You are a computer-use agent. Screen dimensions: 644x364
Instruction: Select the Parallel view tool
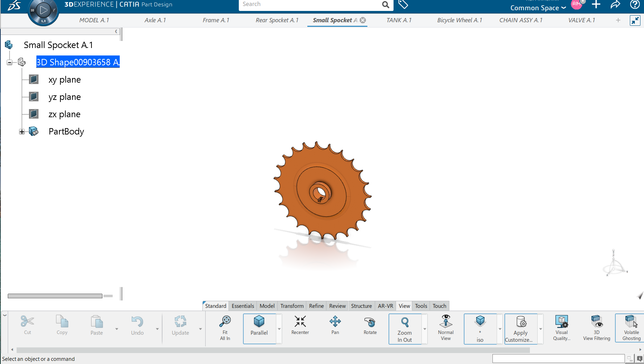(x=259, y=328)
